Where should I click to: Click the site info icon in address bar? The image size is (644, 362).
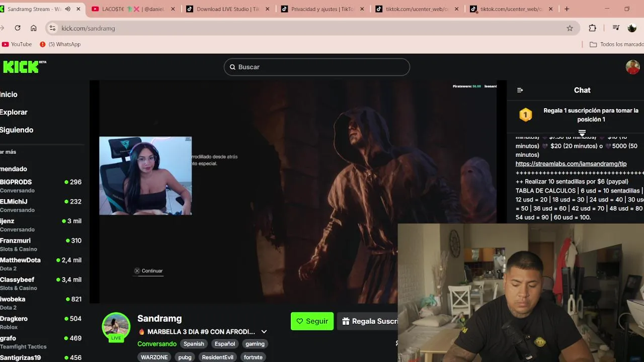point(52,28)
